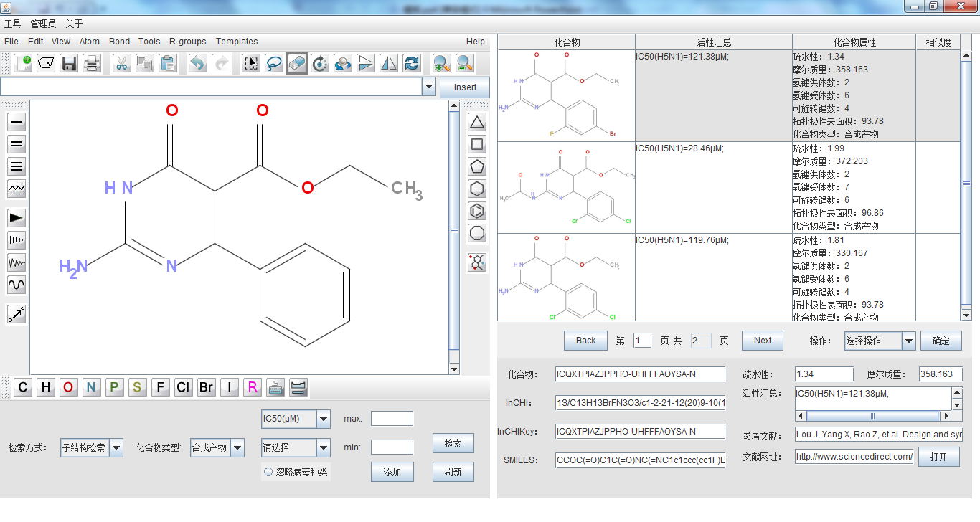Pick the Carbon atom button
The height and width of the screenshot is (522, 980).
(x=23, y=387)
